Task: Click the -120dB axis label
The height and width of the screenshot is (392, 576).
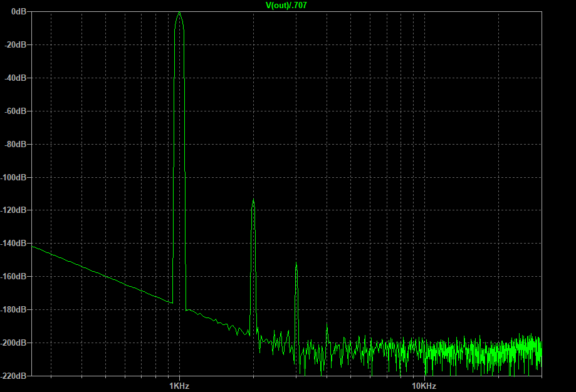Action: pyautogui.click(x=14, y=210)
